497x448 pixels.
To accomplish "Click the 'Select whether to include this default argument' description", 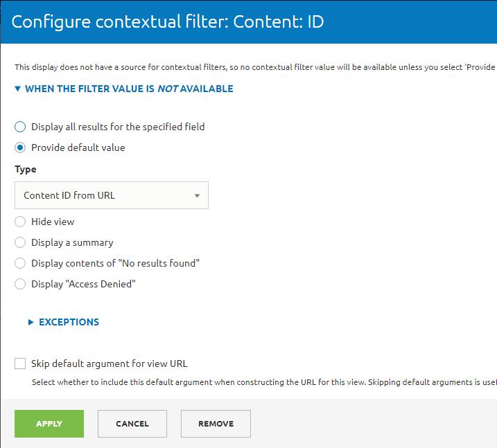I will pyautogui.click(x=264, y=382).
